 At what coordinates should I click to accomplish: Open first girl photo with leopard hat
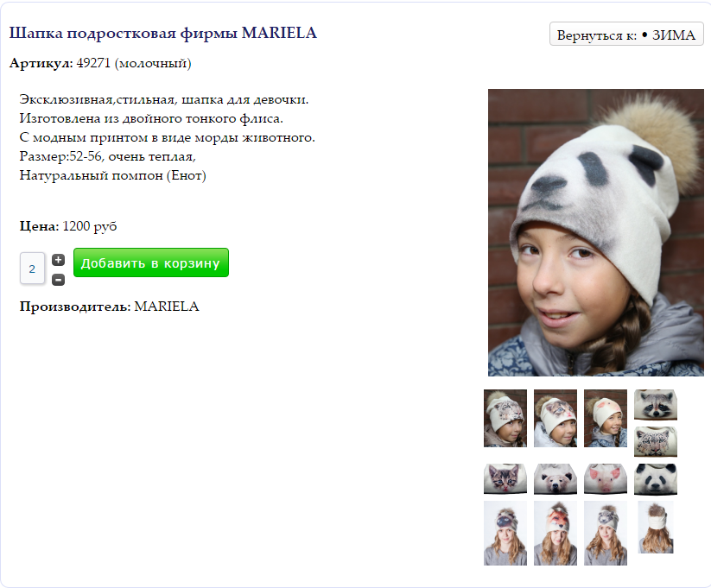(x=505, y=418)
